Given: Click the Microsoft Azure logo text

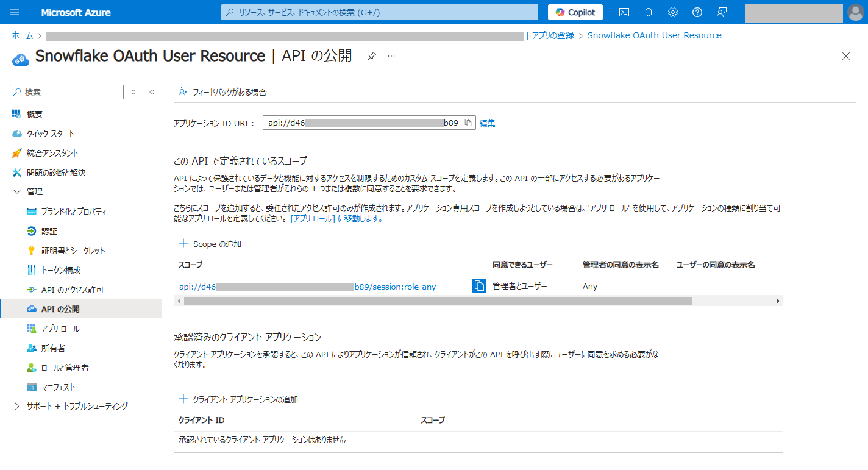Looking at the screenshot, I should tap(76, 12).
